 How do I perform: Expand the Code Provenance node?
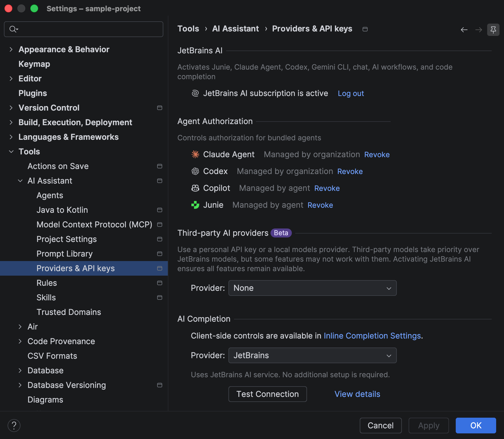click(x=20, y=341)
